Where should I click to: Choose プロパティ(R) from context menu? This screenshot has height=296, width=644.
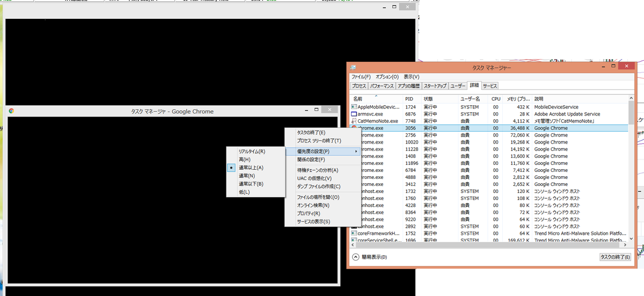[x=323, y=213]
